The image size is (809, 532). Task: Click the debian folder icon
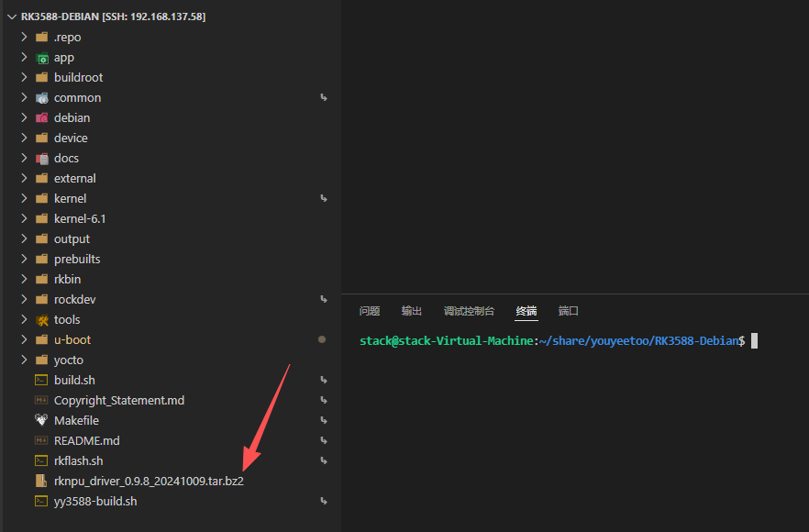42,118
